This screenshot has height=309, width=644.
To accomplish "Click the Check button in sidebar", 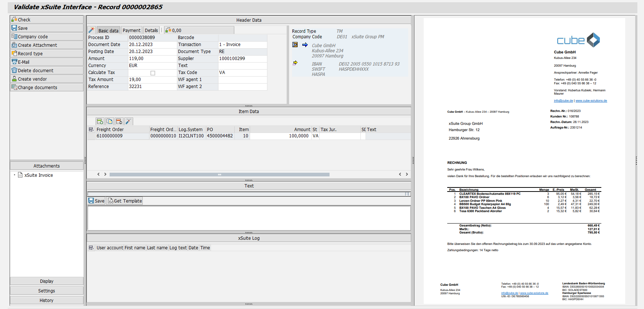I will 47,20.
